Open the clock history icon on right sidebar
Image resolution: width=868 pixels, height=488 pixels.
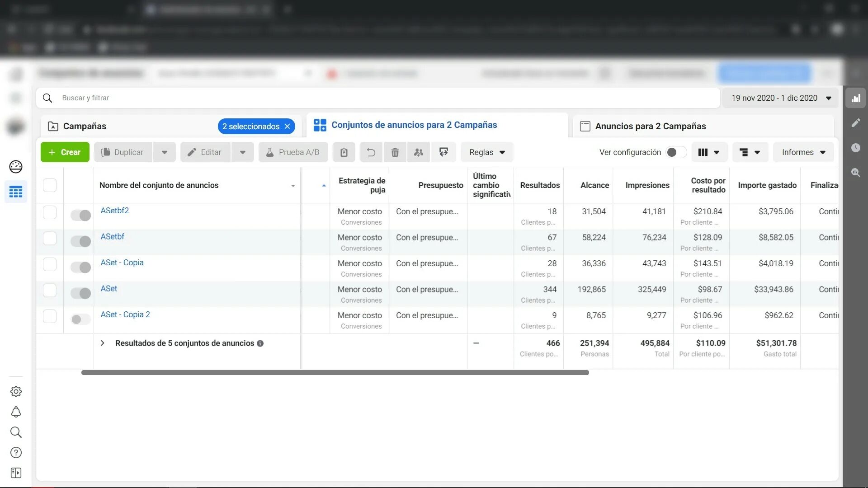point(855,148)
